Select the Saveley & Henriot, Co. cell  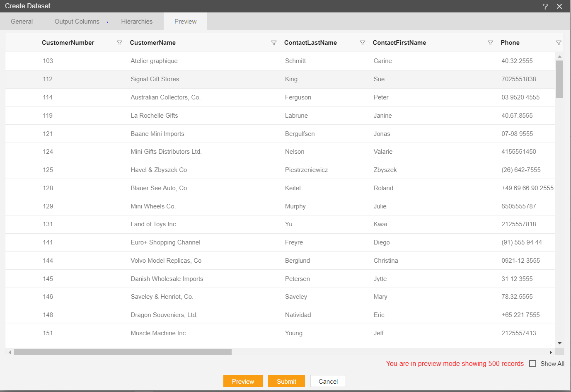(162, 297)
